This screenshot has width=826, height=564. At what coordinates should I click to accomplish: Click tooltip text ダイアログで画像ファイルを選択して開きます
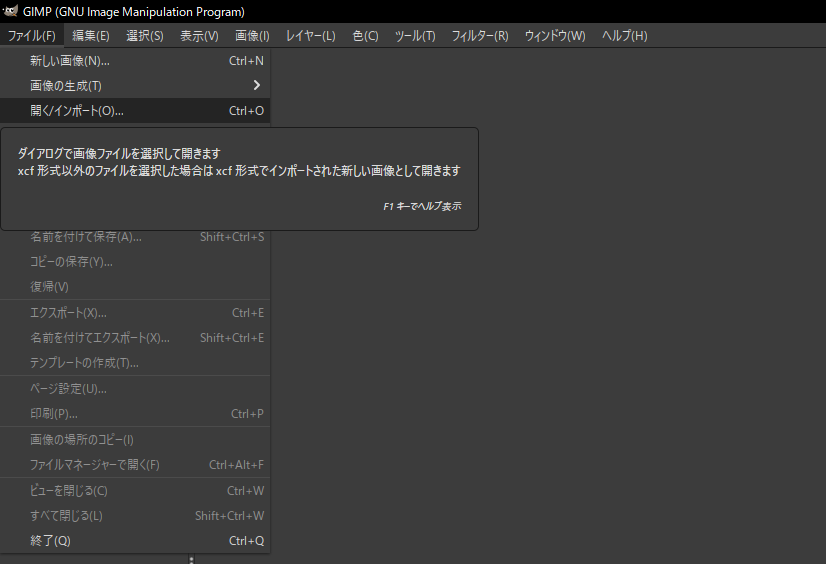pyautogui.click(x=119, y=154)
